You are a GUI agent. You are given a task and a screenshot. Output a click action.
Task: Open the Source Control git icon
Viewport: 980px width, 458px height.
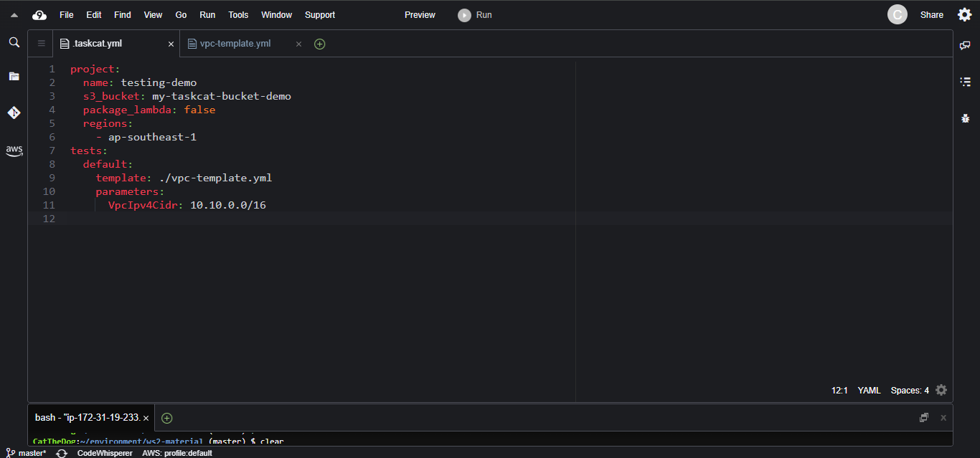click(14, 113)
